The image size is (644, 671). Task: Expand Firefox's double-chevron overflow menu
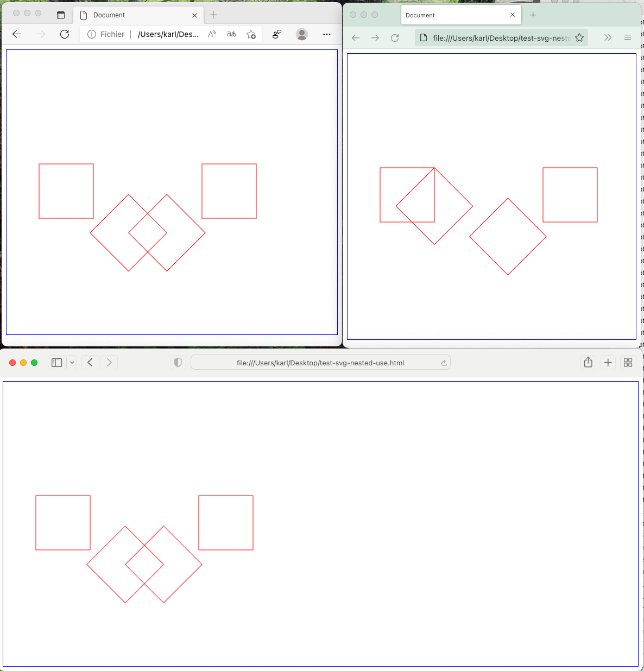608,37
